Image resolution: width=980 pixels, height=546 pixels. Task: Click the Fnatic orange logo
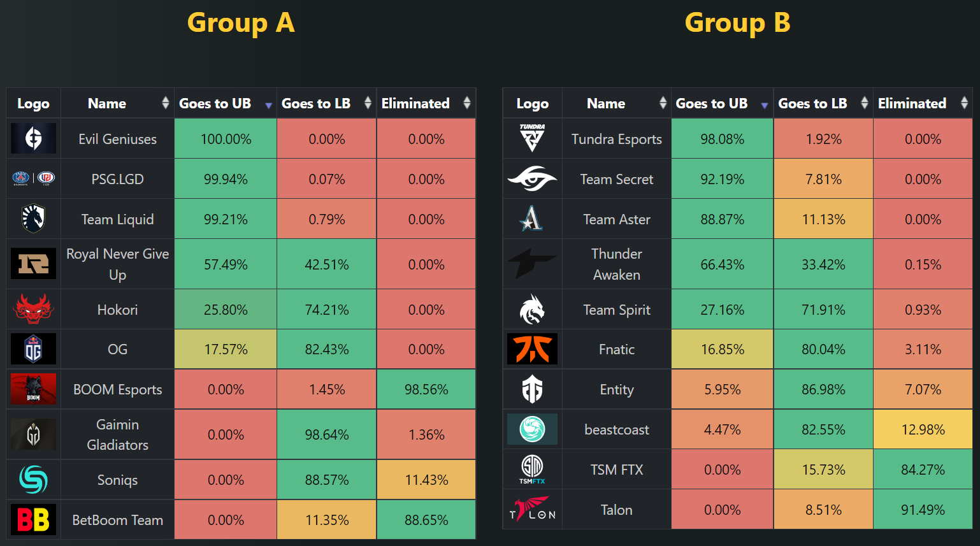[532, 349]
